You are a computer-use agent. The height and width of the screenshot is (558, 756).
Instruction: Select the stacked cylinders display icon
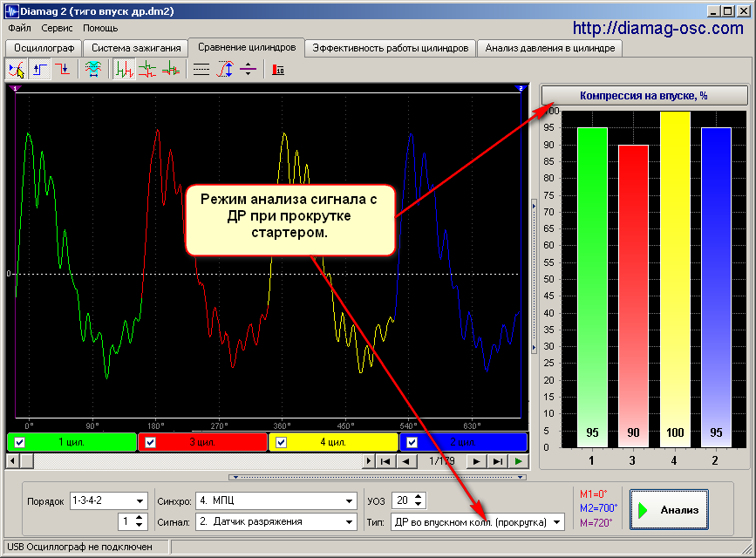click(x=147, y=70)
